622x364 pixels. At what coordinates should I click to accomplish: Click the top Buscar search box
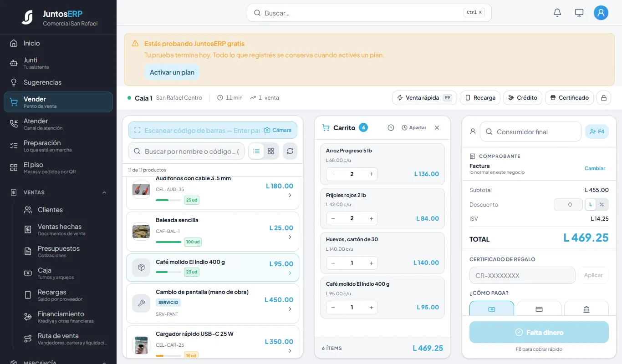[369, 13]
